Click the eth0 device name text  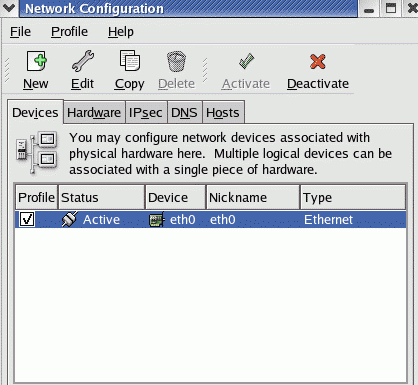click(x=182, y=220)
